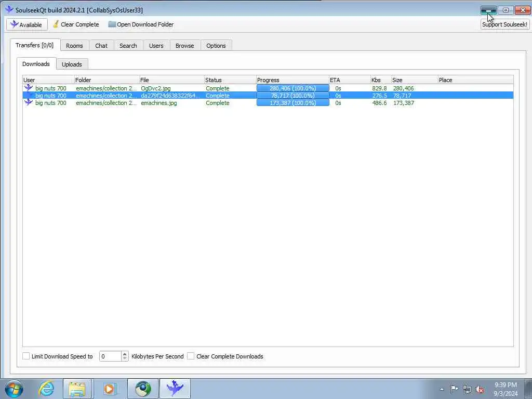
Task: Show hidden tray icons arrow
Action: (442, 389)
